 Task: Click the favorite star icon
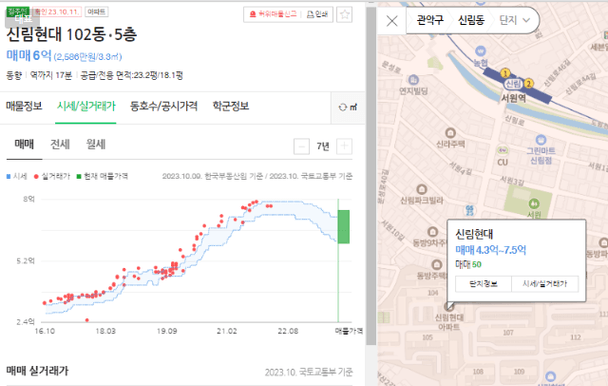(x=344, y=15)
